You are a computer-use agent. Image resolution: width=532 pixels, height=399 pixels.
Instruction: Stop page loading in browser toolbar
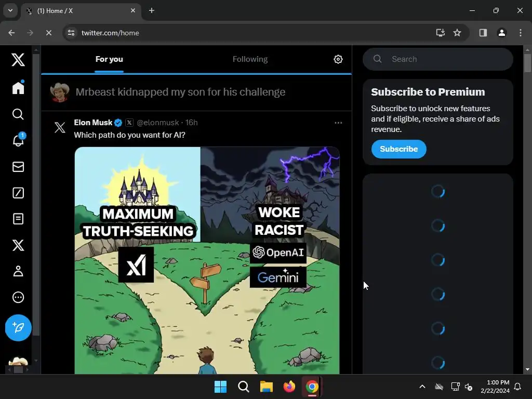(x=48, y=33)
